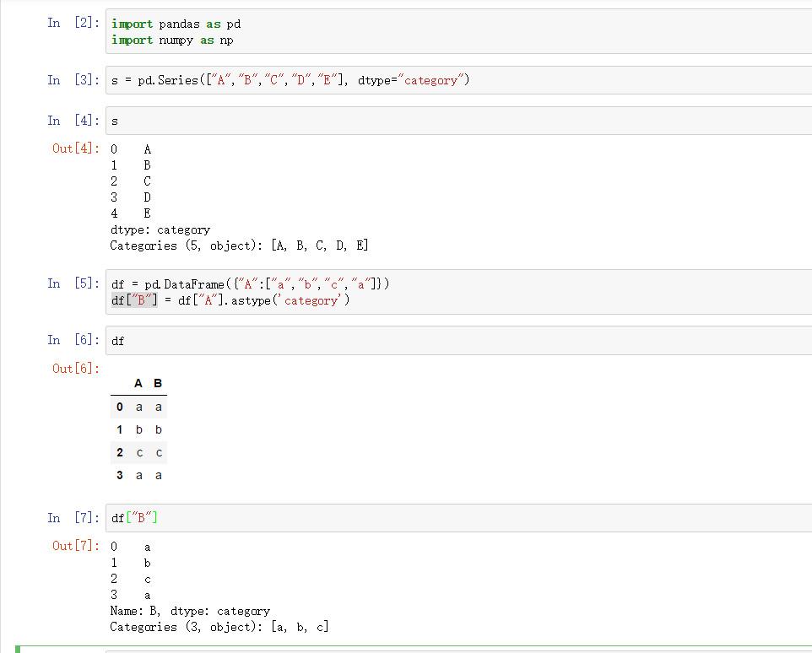
Task: Click column header A in the DataFrame table
Action: click(x=138, y=383)
